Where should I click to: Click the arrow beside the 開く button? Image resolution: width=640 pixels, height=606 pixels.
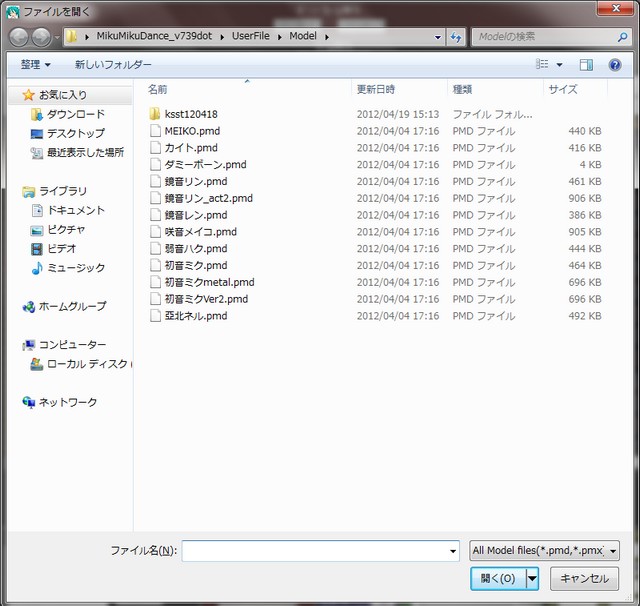click(532, 578)
